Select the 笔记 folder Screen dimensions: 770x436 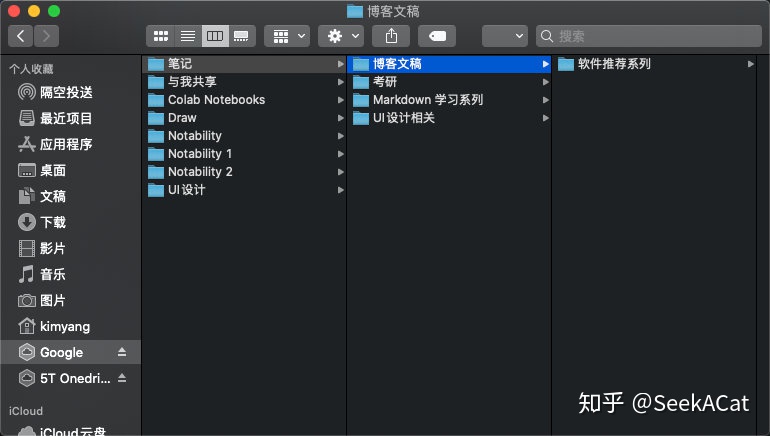(244, 64)
